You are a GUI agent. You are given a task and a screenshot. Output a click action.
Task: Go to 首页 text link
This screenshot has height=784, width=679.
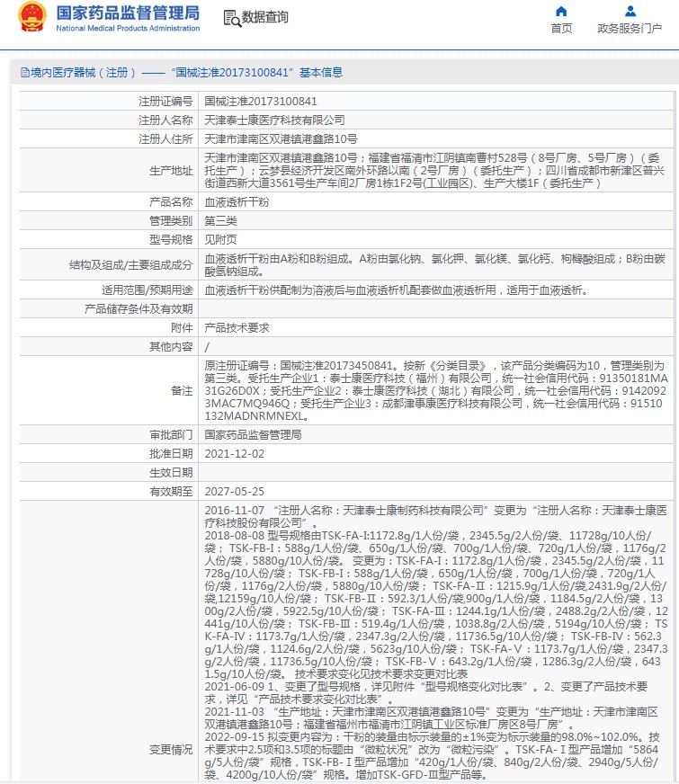(x=561, y=29)
